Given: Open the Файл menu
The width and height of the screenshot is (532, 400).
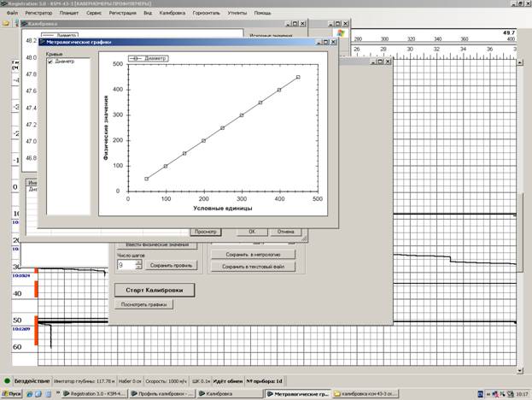Looking at the screenshot, I should coord(12,13).
